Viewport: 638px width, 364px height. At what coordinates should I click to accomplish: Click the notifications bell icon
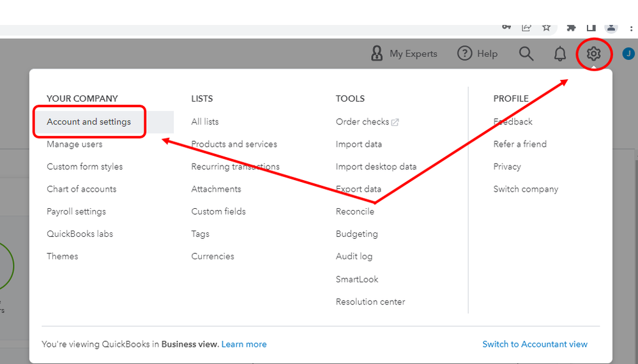pos(559,54)
